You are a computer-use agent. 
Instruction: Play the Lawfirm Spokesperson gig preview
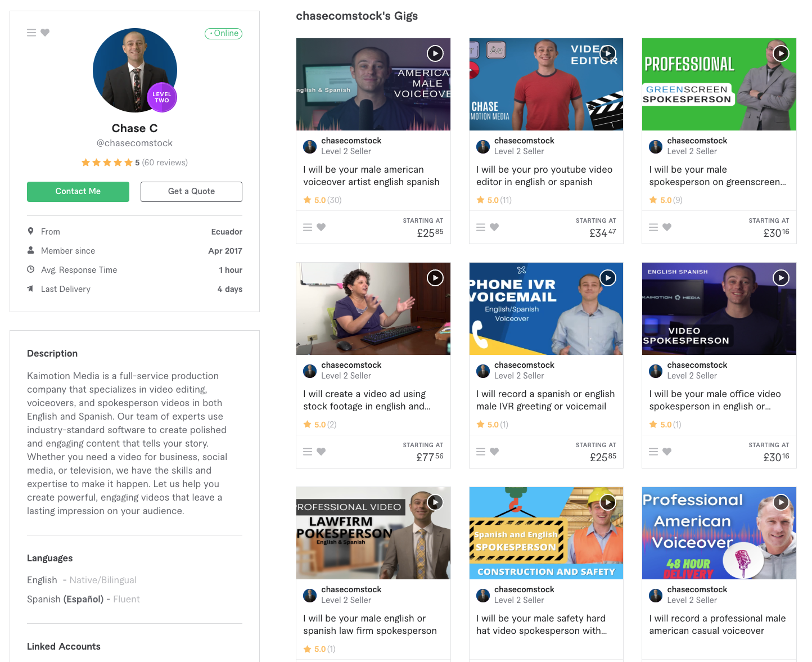(435, 502)
